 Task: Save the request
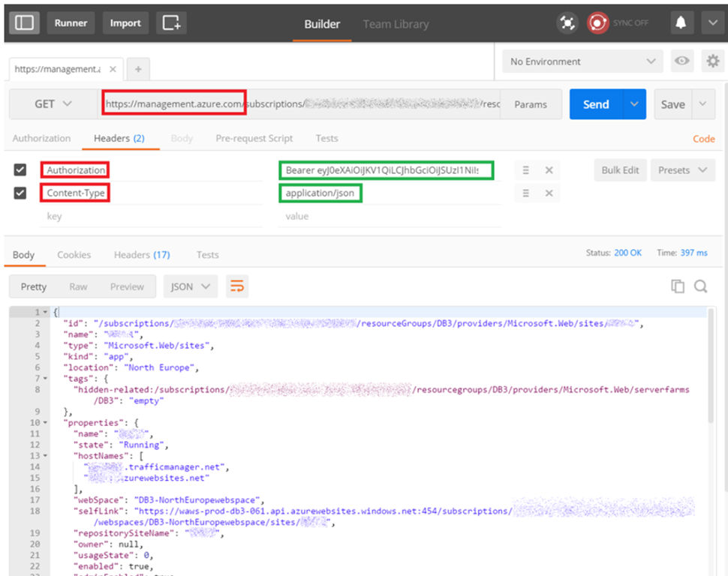[x=672, y=104]
